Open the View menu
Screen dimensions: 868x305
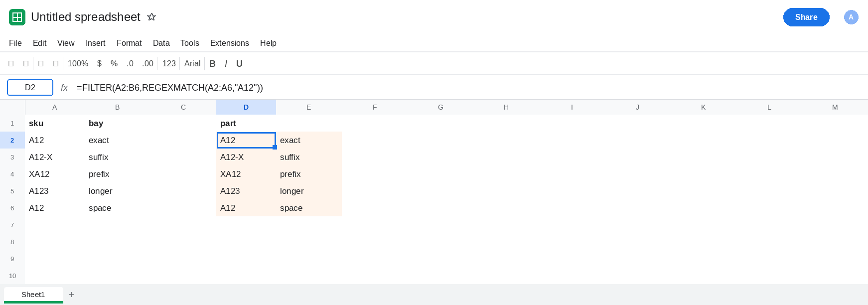tap(66, 43)
